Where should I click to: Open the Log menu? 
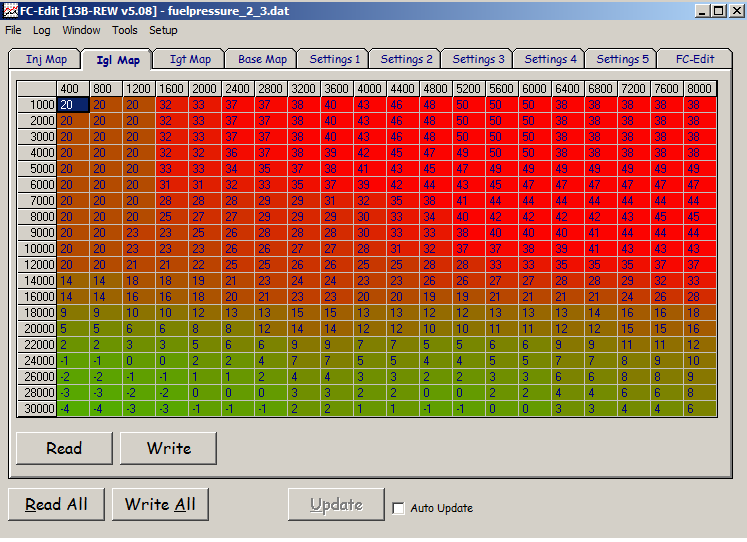pos(41,30)
